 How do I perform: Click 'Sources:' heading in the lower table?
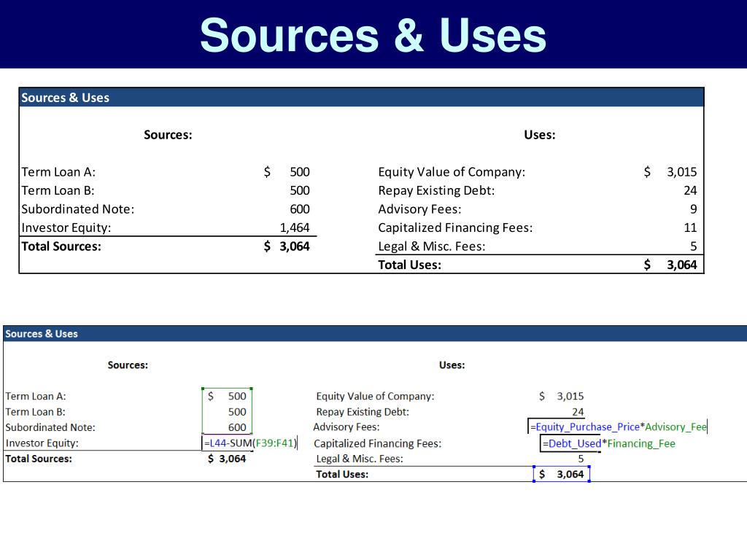point(128,365)
